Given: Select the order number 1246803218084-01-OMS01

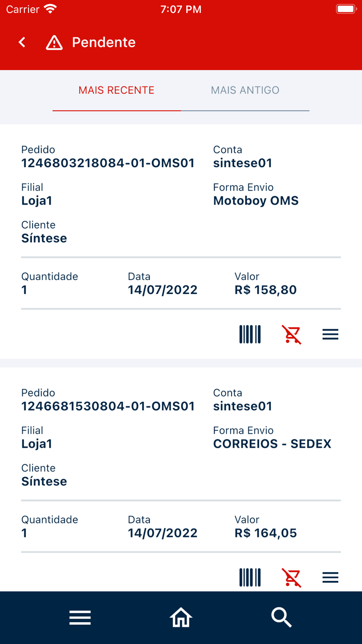Looking at the screenshot, I should [x=108, y=163].
